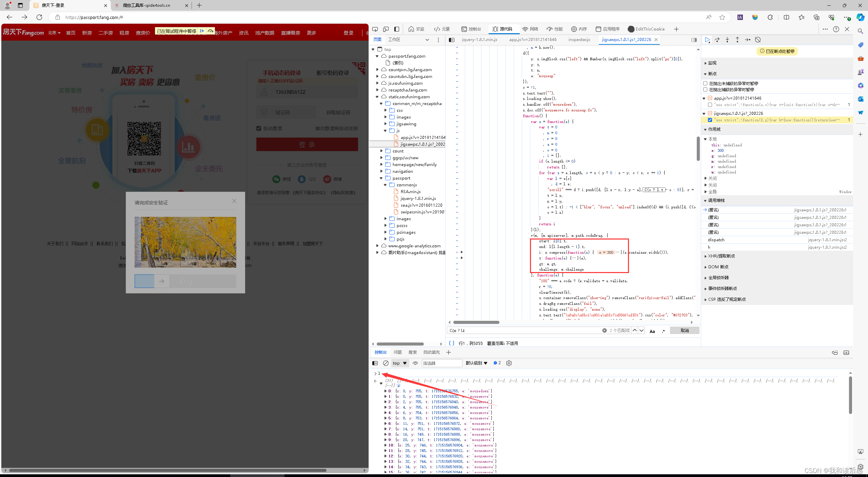The image size is (868, 477).
Task: Click resume icon in paused overlay
Action: (202, 31)
